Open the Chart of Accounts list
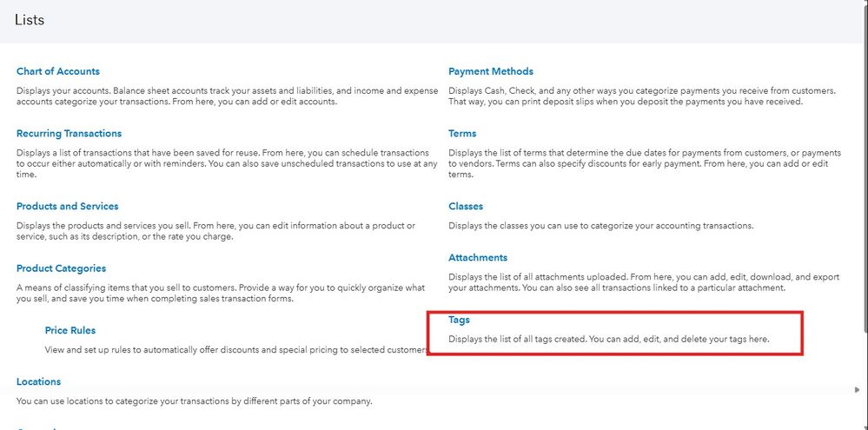The height and width of the screenshot is (430, 868). point(57,71)
